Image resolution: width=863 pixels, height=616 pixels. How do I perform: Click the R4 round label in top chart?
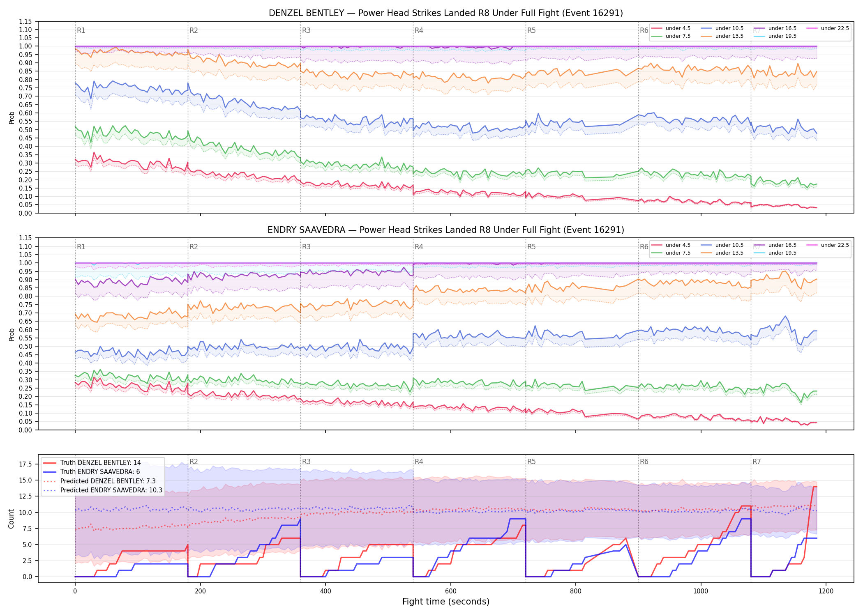tap(419, 30)
